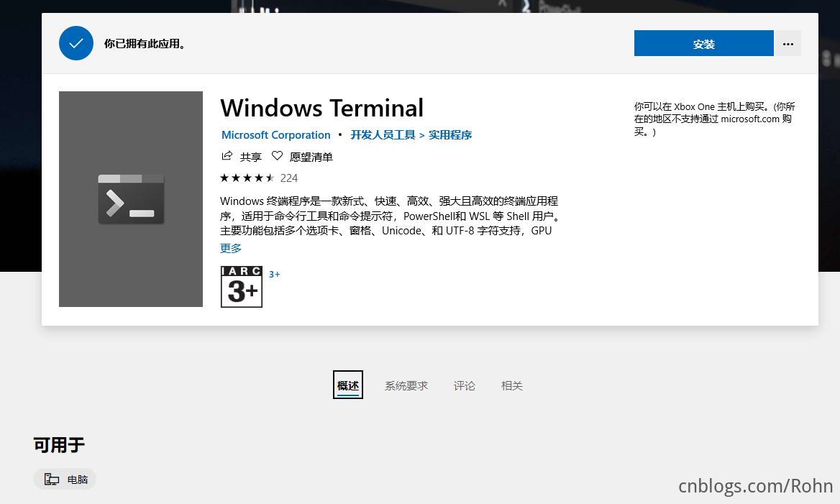Select the 概述 overview tab
Screen dimensions: 840x504
pos(348,385)
